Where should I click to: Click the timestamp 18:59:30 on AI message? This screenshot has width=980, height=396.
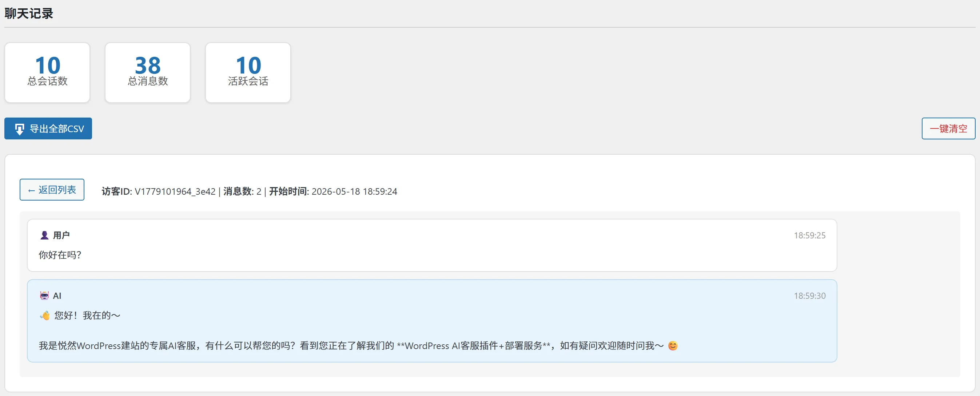click(x=809, y=296)
